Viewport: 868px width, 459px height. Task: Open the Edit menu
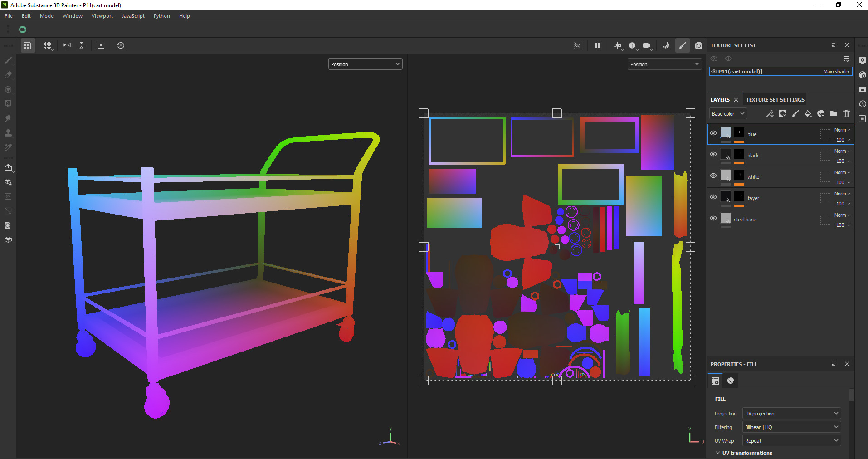(x=26, y=16)
